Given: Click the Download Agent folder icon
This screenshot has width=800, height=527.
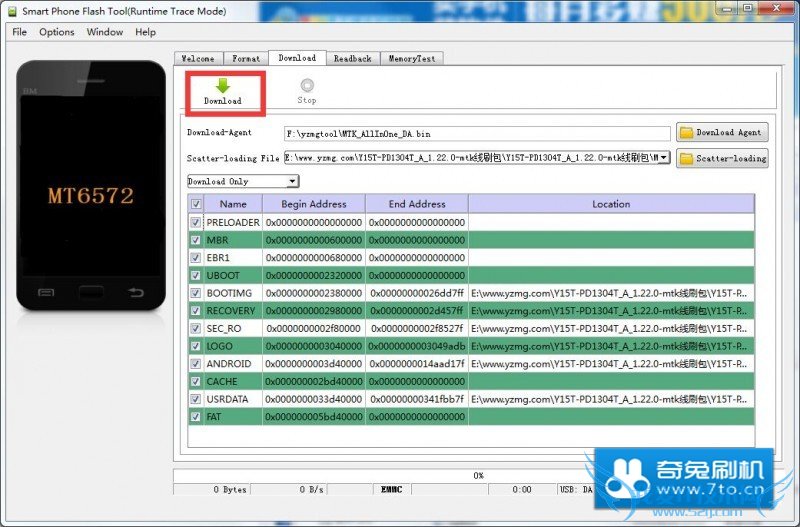Looking at the screenshot, I should click(x=686, y=132).
